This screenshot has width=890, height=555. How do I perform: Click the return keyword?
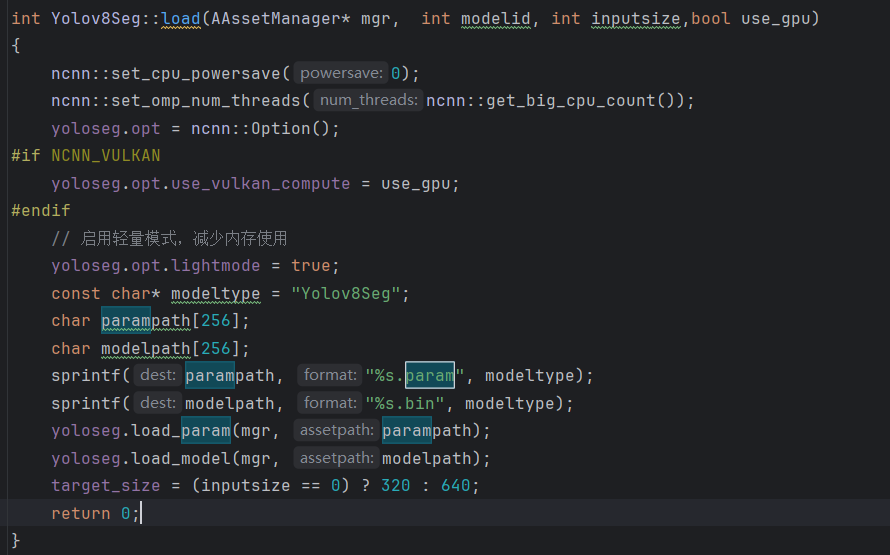(x=81, y=514)
